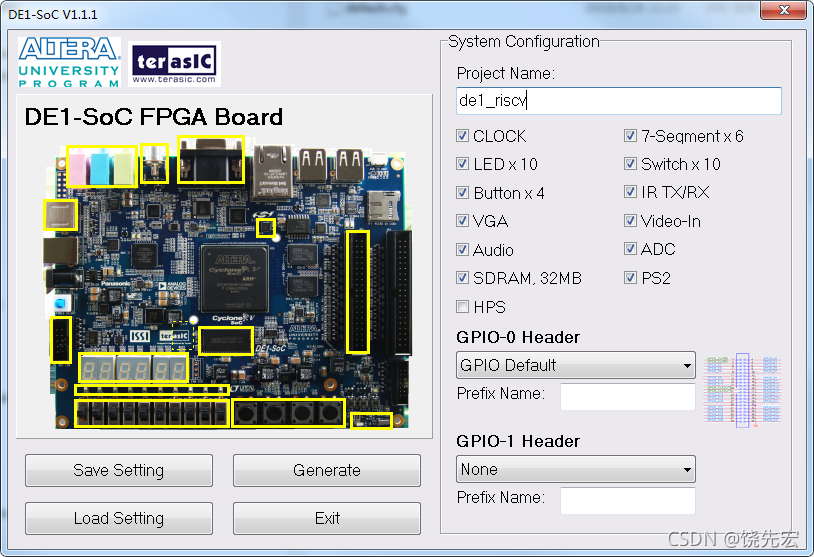Viewport: 814px width, 557px height.
Task: Toggle the Audio checkbox
Action: tap(462, 250)
